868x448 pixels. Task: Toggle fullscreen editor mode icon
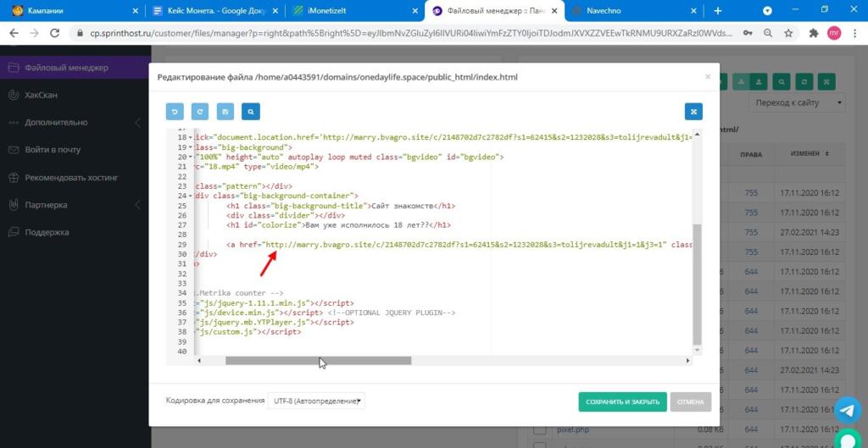click(693, 111)
